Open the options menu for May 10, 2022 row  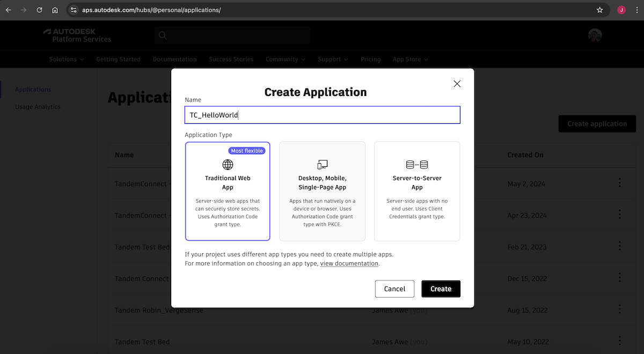(620, 341)
